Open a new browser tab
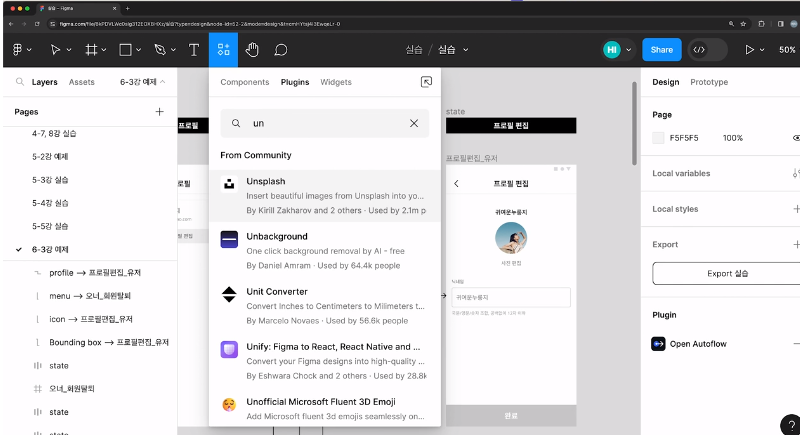The width and height of the screenshot is (800, 435). tap(128, 8)
